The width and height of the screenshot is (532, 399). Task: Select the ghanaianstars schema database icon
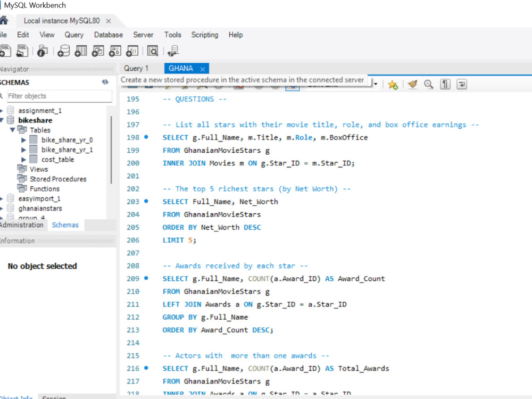tap(11, 208)
